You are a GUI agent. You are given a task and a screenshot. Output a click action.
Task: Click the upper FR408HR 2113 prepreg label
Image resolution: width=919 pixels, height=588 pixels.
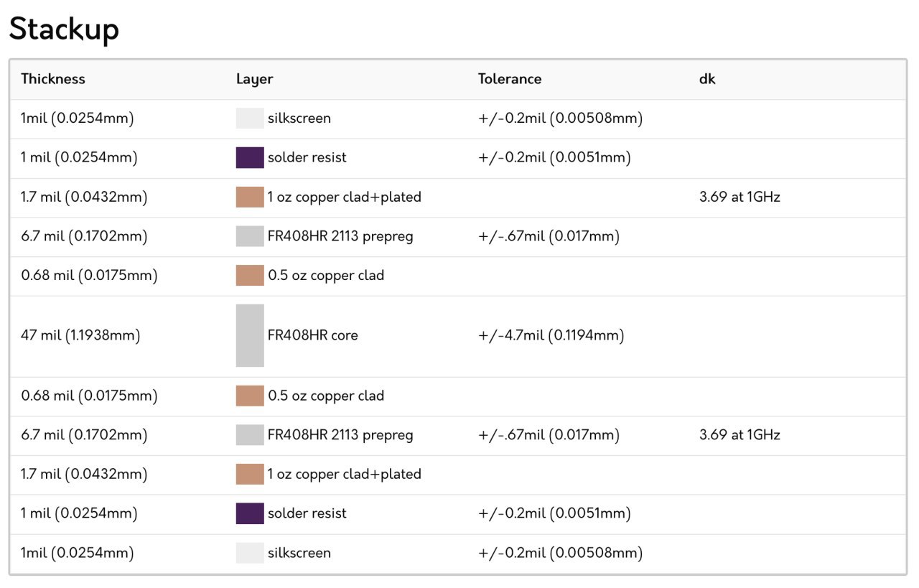point(340,236)
